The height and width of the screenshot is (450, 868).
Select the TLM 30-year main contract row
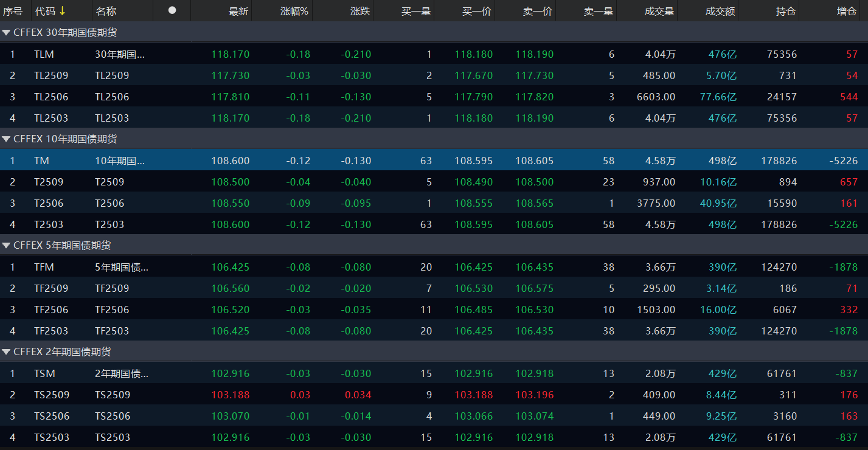point(44,54)
